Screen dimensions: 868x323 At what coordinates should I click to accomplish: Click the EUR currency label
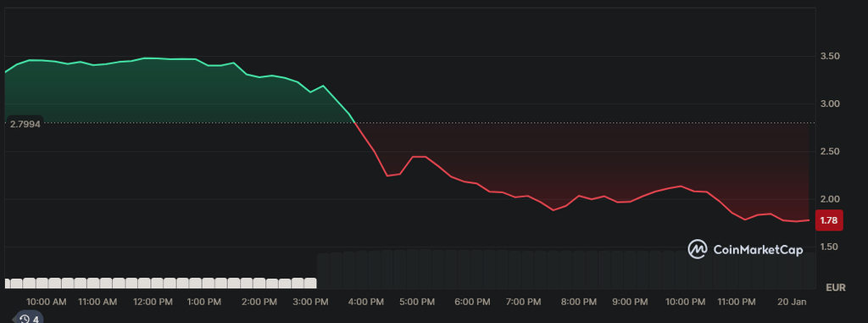pos(835,287)
